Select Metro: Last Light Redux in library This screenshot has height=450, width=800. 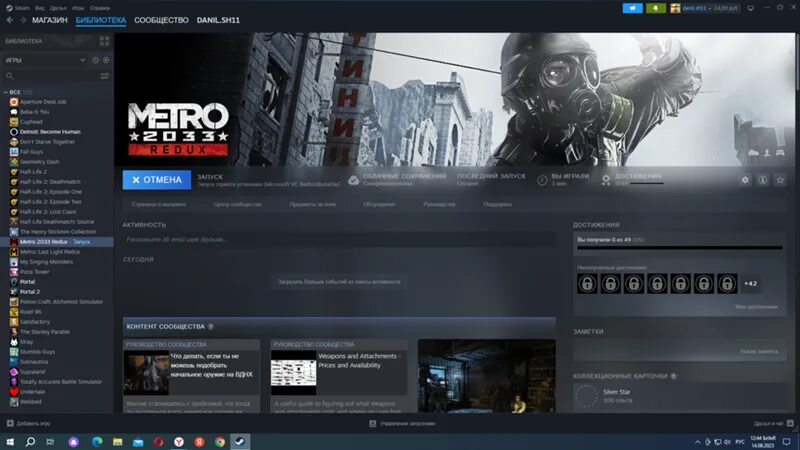(49, 252)
